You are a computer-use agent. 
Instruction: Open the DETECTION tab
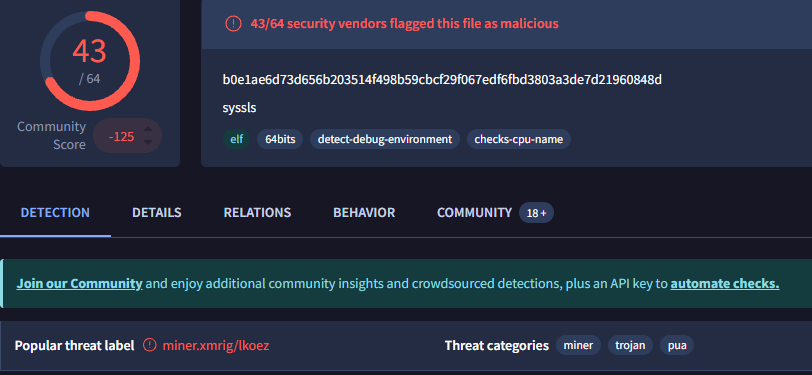point(55,213)
